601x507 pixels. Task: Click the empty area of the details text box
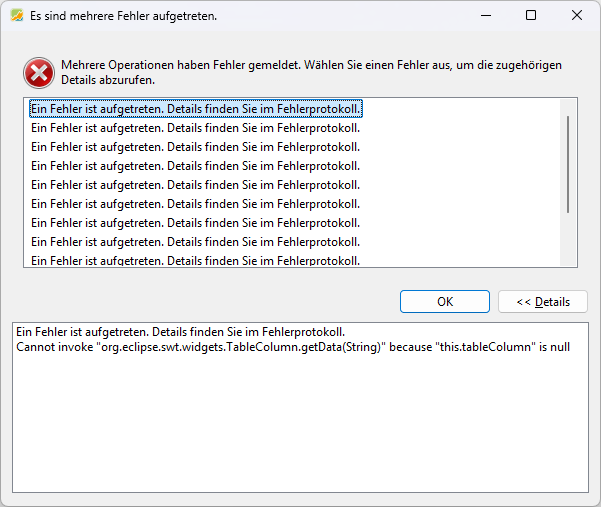tap(300, 423)
